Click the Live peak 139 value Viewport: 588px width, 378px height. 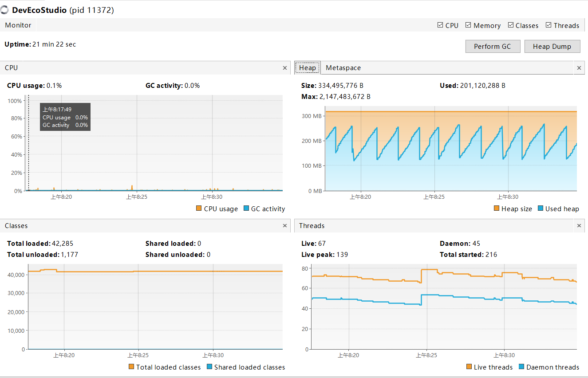point(342,255)
